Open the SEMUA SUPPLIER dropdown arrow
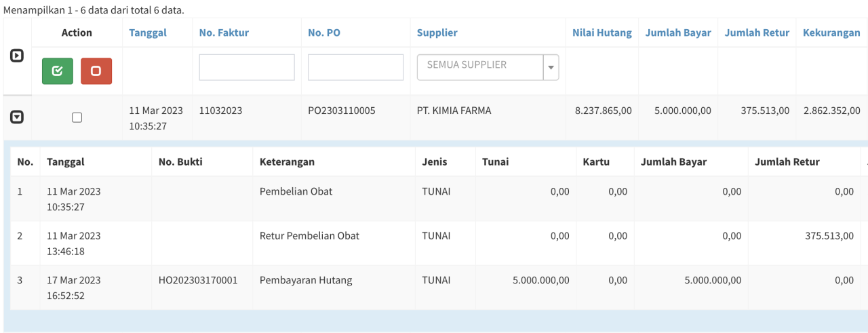The height and width of the screenshot is (333, 868). point(551,67)
